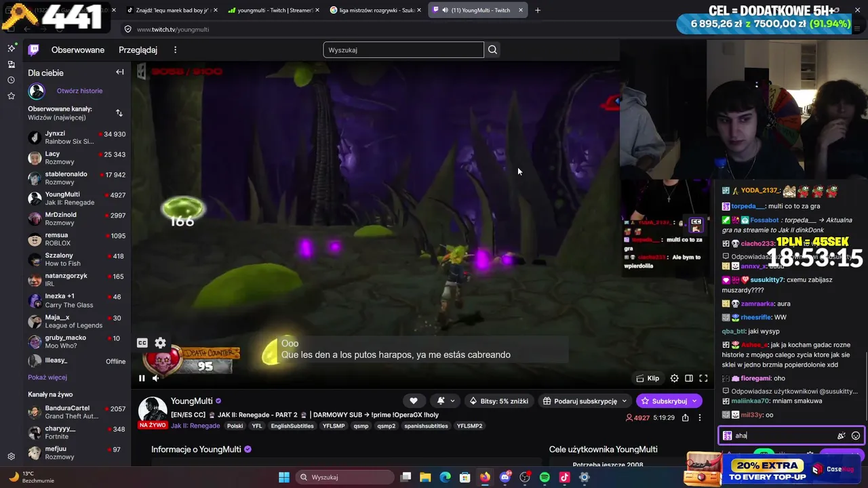Open the Windows Start menu
This screenshot has width=868, height=488.
(x=284, y=477)
